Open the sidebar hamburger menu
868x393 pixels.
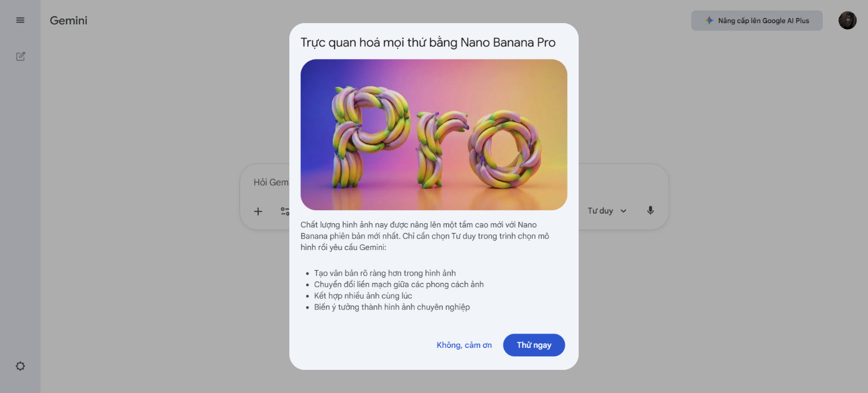pos(20,20)
